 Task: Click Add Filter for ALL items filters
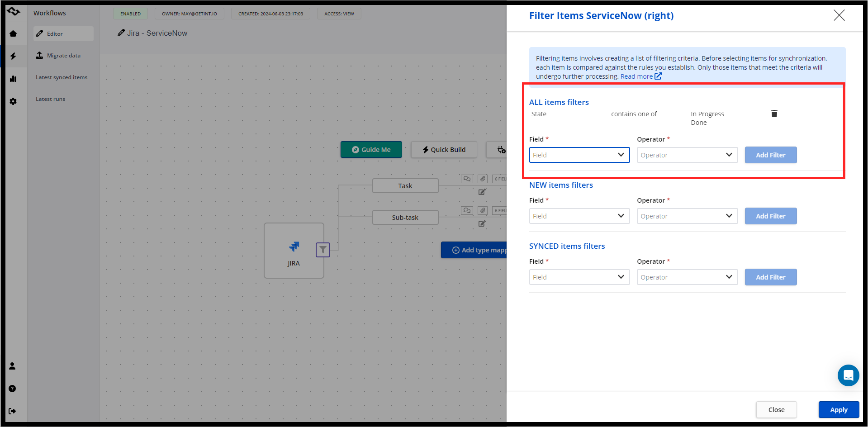point(770,155)
